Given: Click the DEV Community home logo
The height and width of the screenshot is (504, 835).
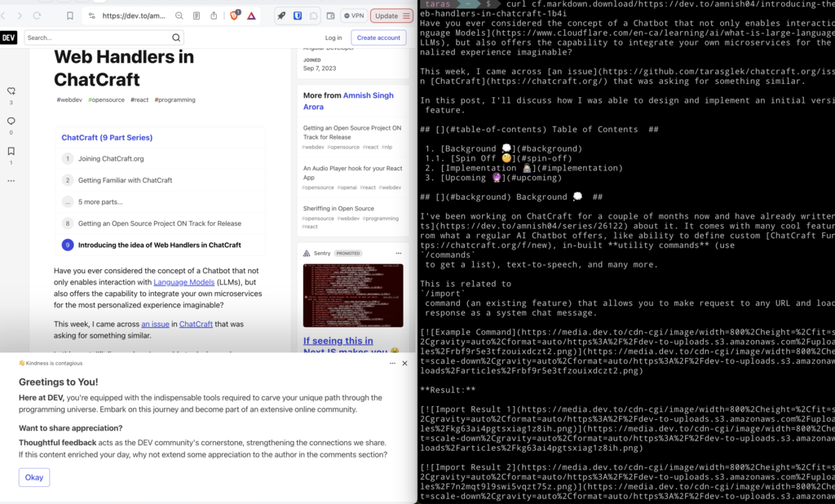Looking at the screenshot, I should pyautogui.click(x=8, y=37).
